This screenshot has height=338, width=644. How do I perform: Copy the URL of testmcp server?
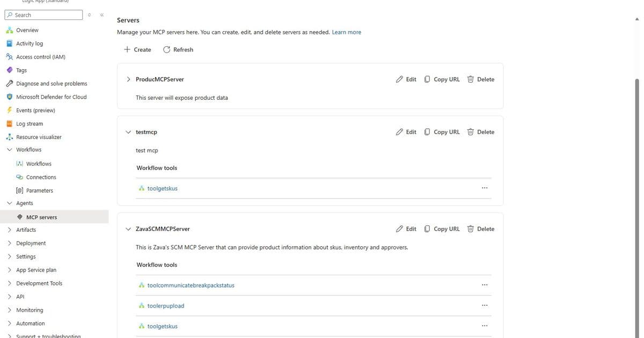coord(442,131)
